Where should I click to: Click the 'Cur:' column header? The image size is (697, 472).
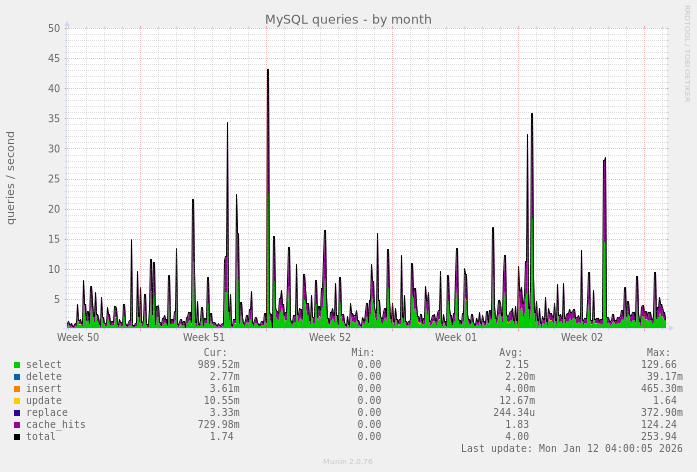pyautogui.click(x=215, y=352)
